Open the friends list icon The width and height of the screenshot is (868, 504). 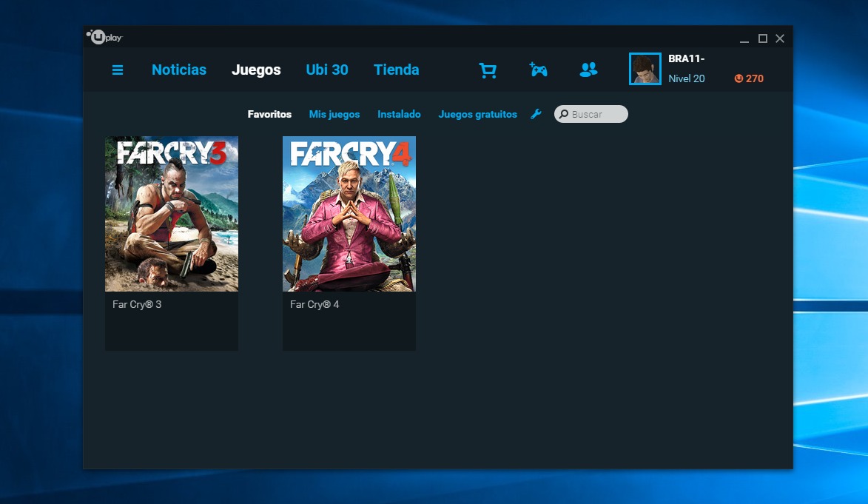tap(588, 70)
